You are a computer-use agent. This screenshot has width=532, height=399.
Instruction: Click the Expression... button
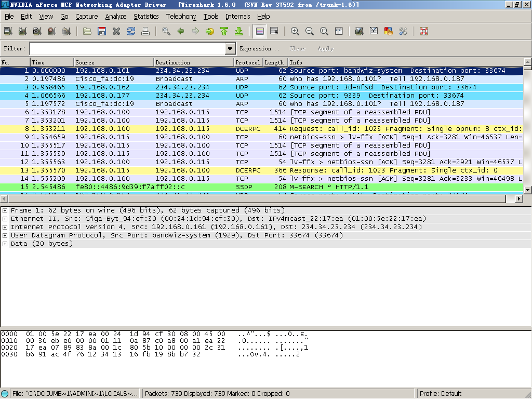259,48
